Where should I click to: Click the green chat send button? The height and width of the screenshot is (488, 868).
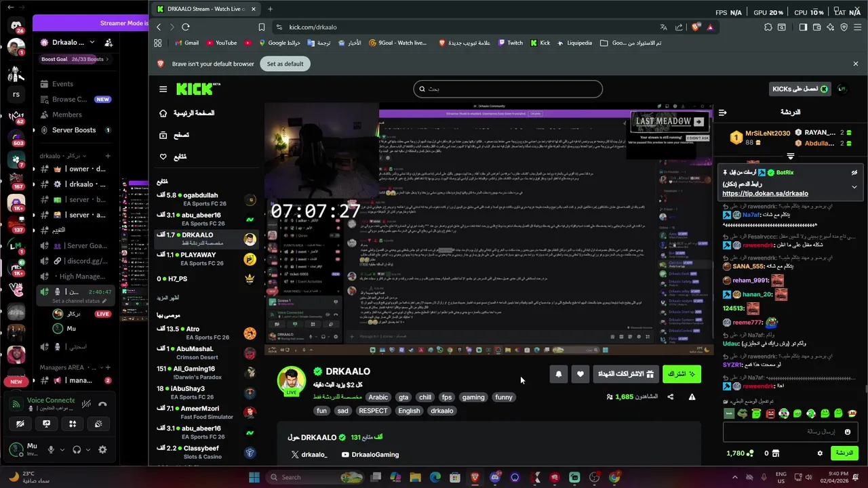pyautogui.click(x=844, y=453)
